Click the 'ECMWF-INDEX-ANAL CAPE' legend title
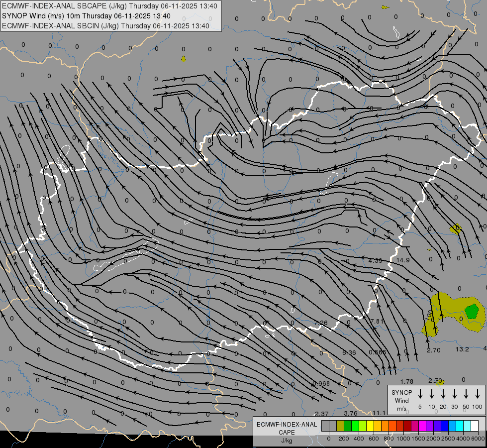This screenshot has height=448, width=487. pos(287,428)
